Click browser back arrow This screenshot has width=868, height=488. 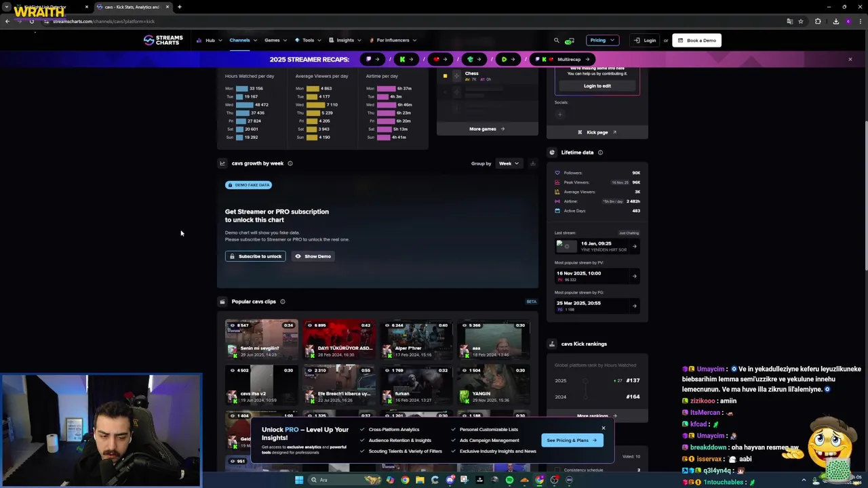7,21
